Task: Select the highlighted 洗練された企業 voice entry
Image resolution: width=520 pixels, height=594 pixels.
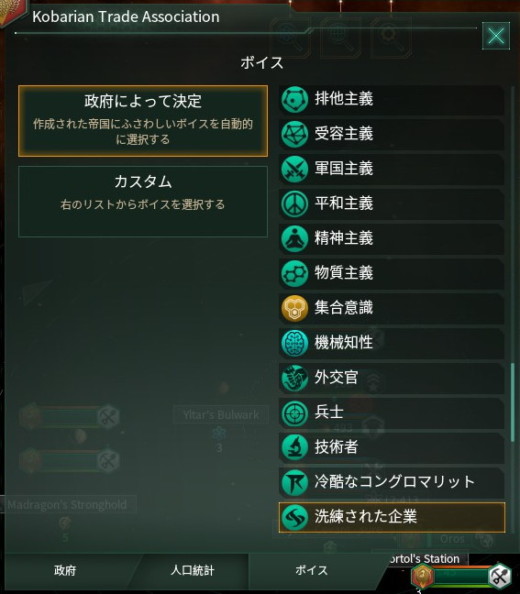Action: click(392, 517)
